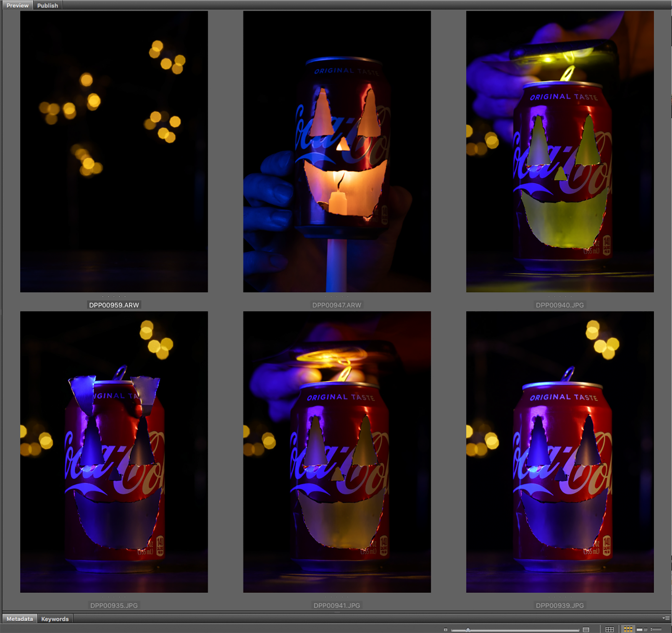Screen dimensions: 672x633
Task: Click the DPP00959.ARW filename label
Action: [114, 305]
